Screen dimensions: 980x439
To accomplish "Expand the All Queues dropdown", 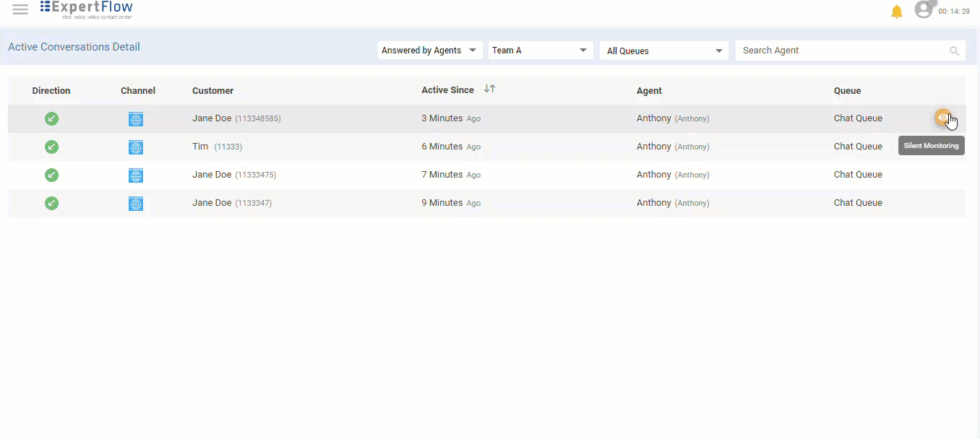I will 664,51.
